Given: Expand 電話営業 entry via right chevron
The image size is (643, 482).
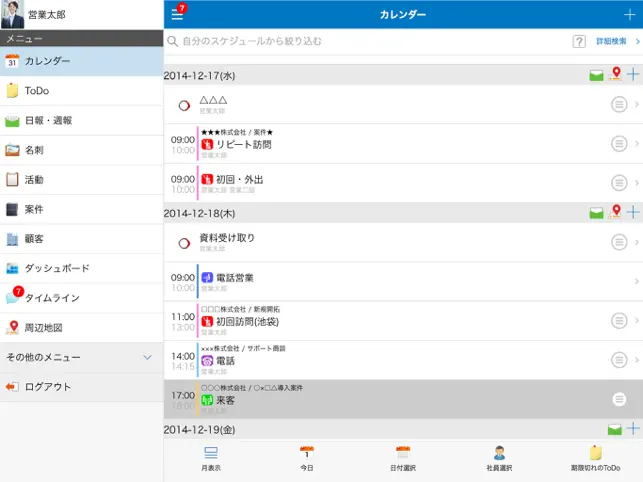Looking at the screenshot, I should [x=637, y=281].
